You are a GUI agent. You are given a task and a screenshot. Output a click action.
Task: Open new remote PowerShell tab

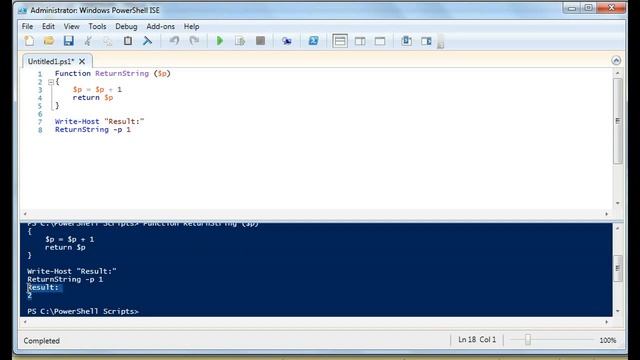point(287,41)
